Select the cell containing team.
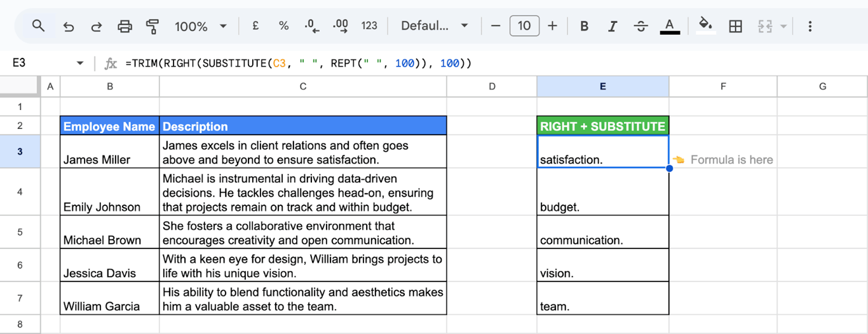 coord(603,298)
